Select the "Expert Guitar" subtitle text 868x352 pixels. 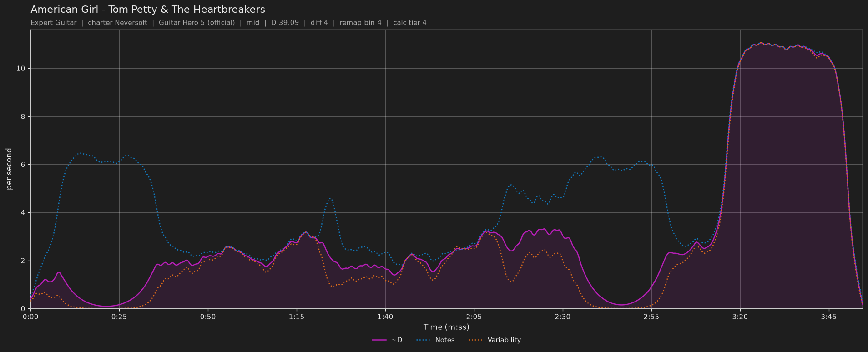(x=54, y=23)
